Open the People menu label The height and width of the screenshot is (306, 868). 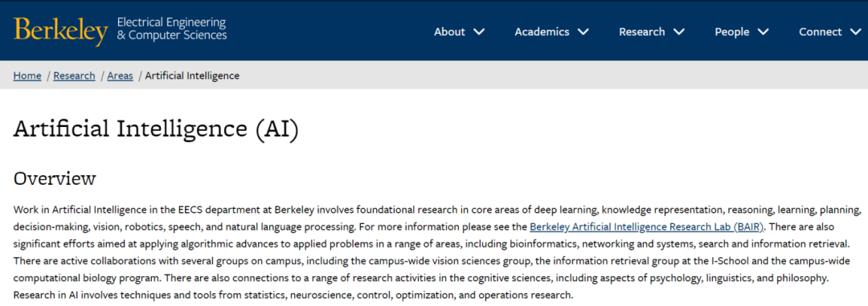(732, 31)
